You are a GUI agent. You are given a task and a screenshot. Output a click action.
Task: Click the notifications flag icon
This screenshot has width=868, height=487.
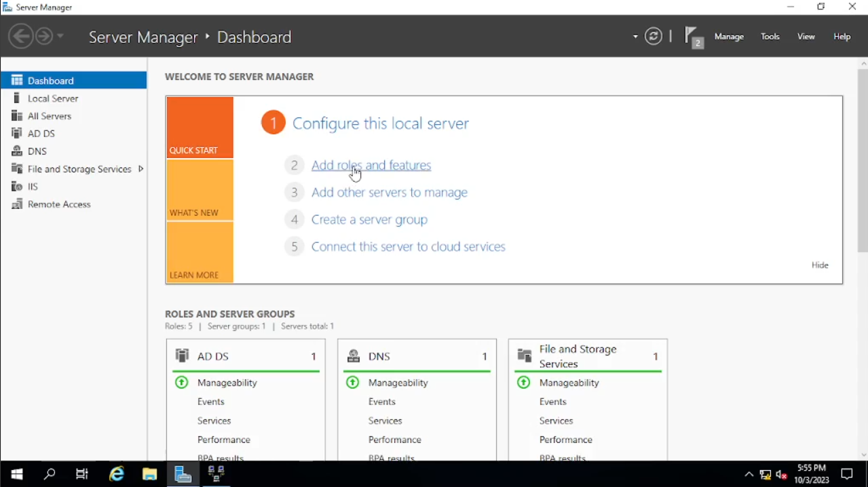coord(692,36)
